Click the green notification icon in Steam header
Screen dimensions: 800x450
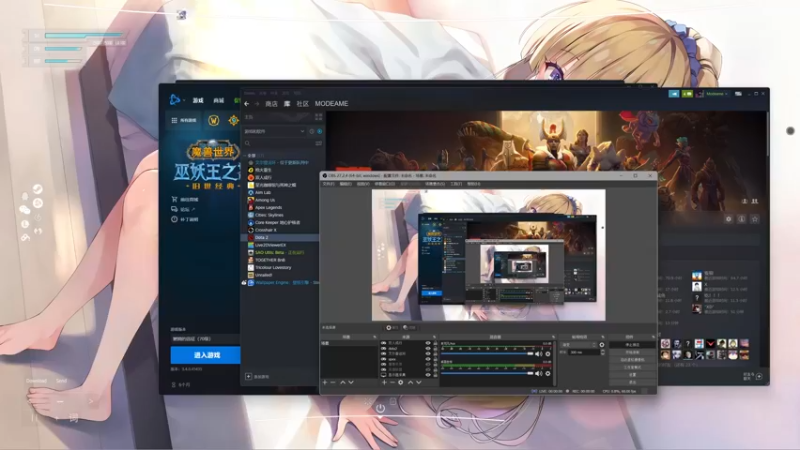687,94
